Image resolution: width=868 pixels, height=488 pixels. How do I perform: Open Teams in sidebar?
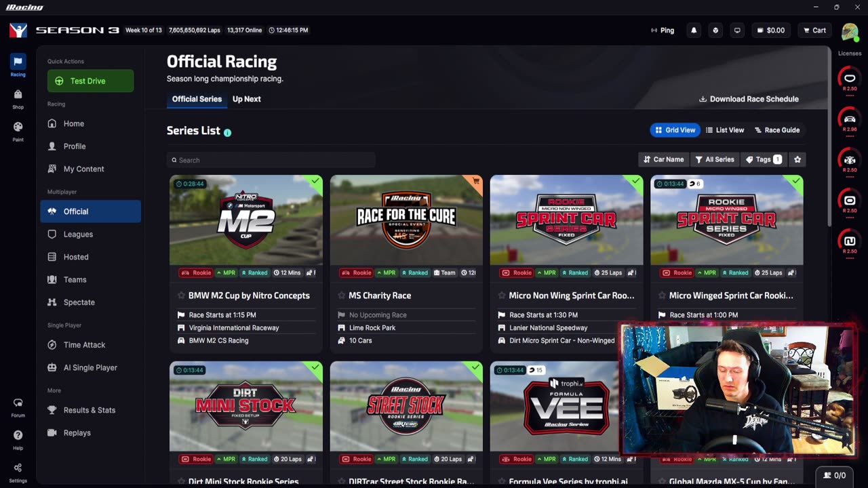(90, 279)
